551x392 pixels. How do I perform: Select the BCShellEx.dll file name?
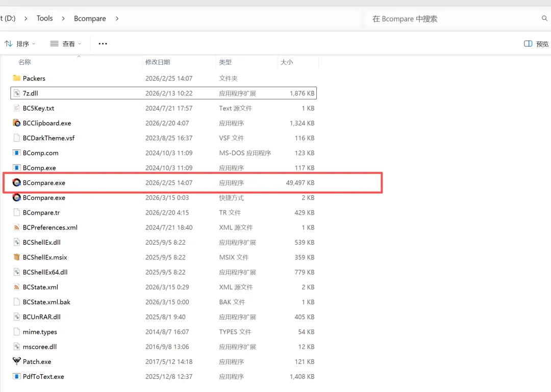point(41,242)
